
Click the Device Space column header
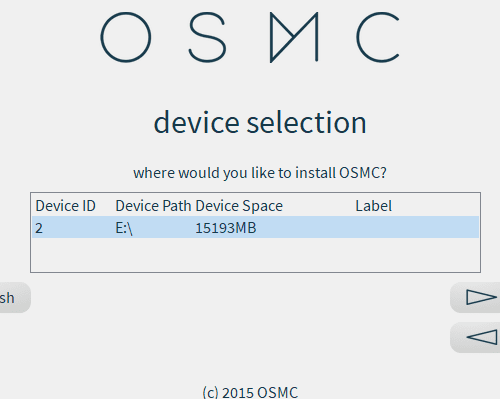239,206
